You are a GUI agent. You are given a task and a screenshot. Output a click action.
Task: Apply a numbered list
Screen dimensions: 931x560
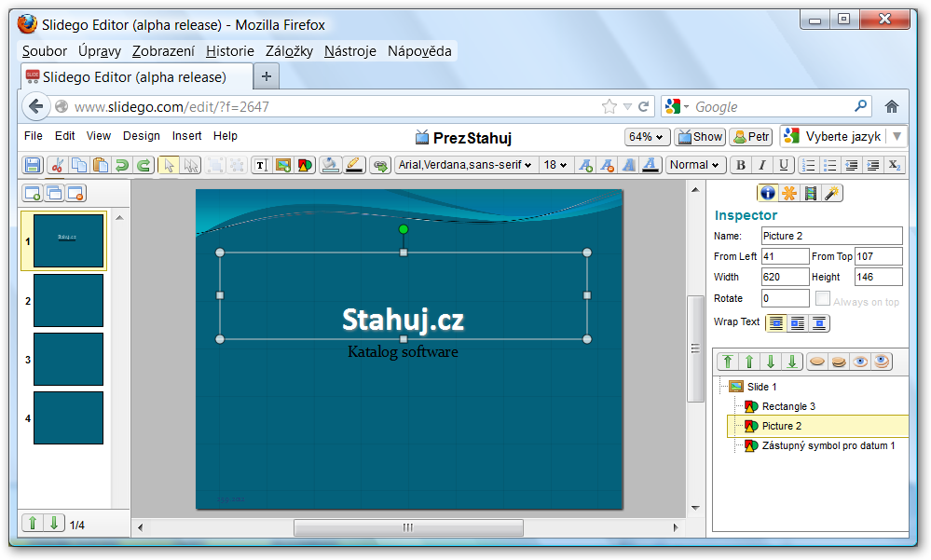(x=809, y=165)
